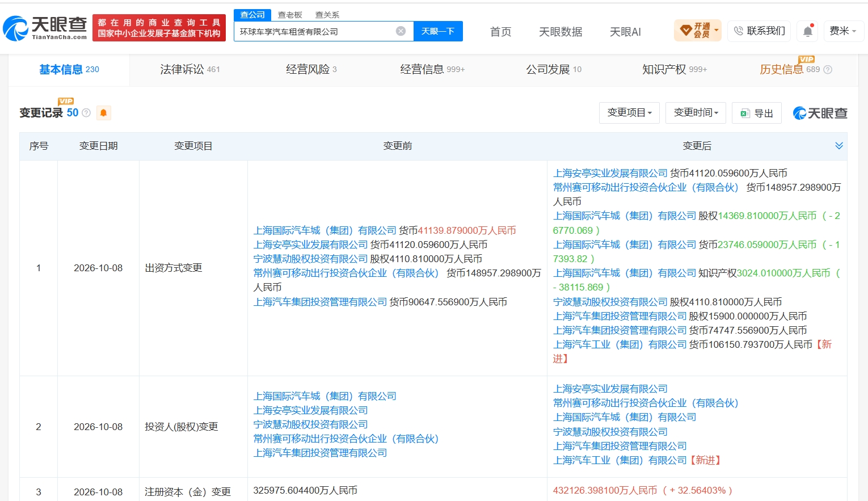This screenshot has height=501, width=868.
Task: Open 天眼数据 in top navigation
Action: [561, 32]
